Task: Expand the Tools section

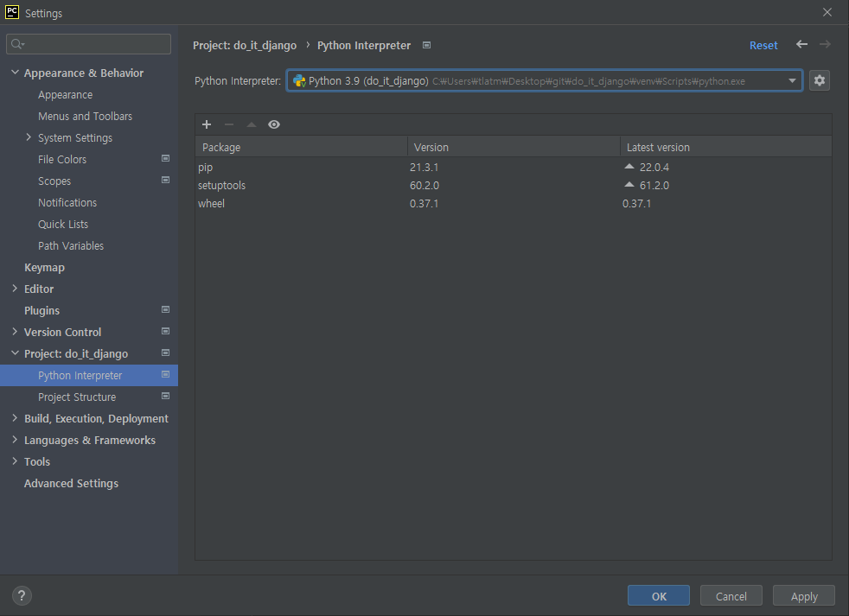Action: 15,461
